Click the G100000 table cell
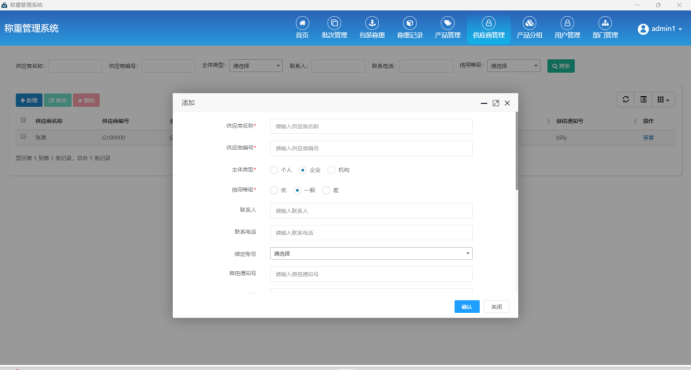This screenshot has height=371, width=692. (x=113, y=138)
